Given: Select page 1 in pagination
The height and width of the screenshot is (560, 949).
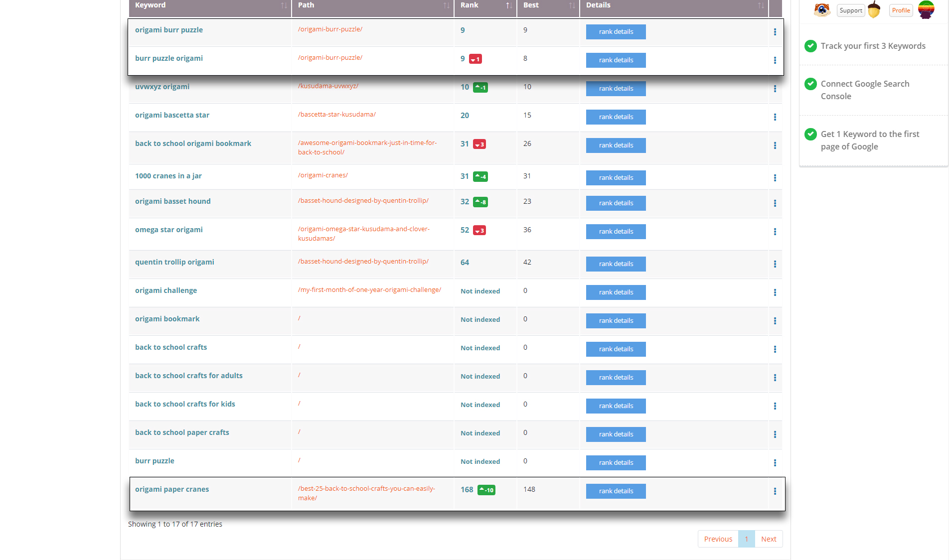Looking at the screenshot, I should coord(746,539).
